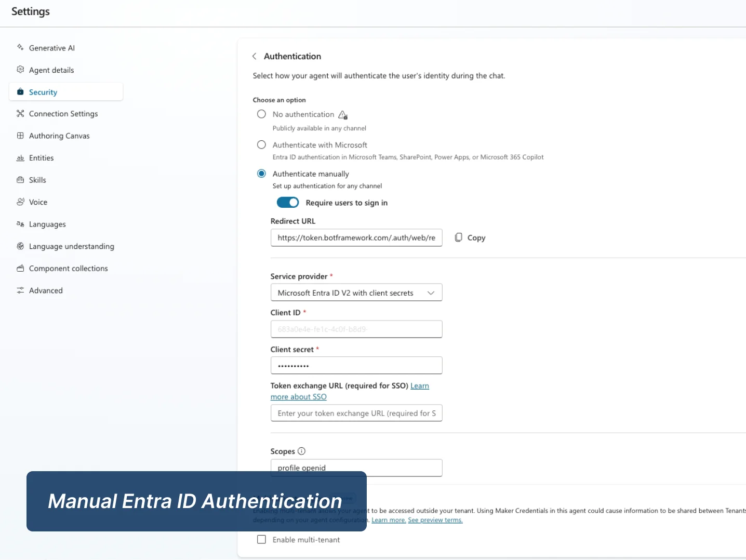Click the info icon next to Scopes
Viewport: 746px width, 560px height.
302,451
